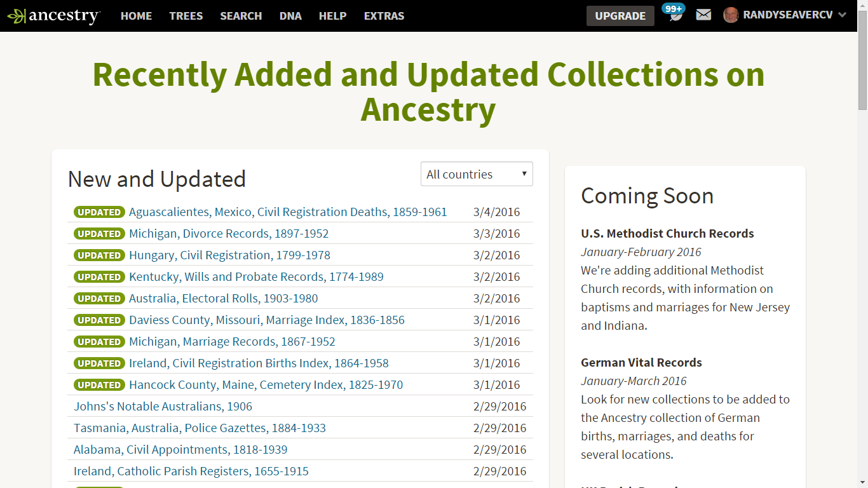Open the EXTRAS menu

[384, 16]
